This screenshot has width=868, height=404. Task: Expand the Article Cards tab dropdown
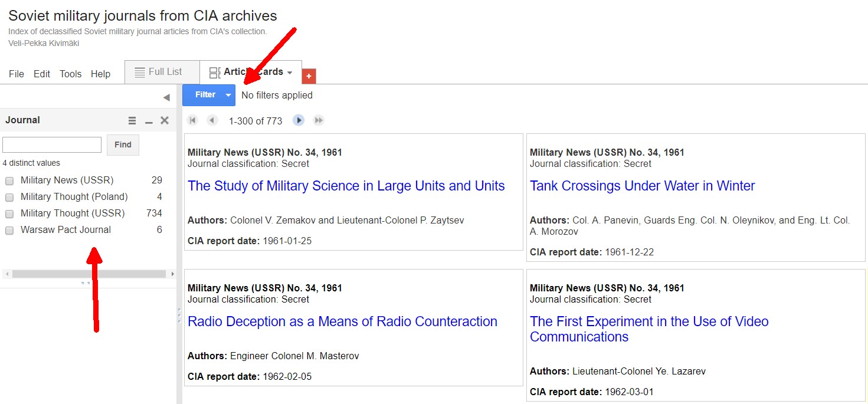[290, 73]
